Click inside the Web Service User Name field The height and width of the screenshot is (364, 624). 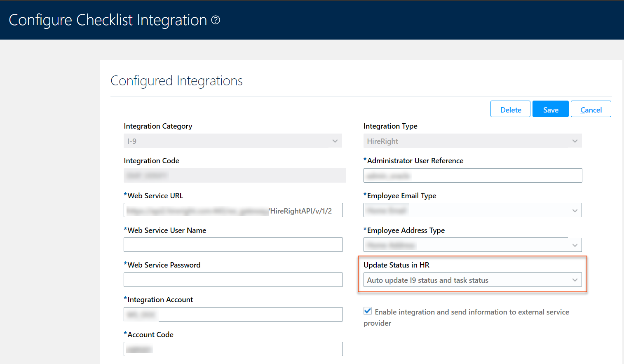[x=233, y=244]
